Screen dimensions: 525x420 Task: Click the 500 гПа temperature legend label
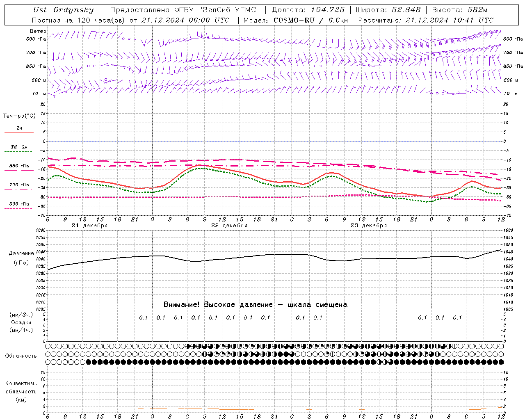point(19,204)
